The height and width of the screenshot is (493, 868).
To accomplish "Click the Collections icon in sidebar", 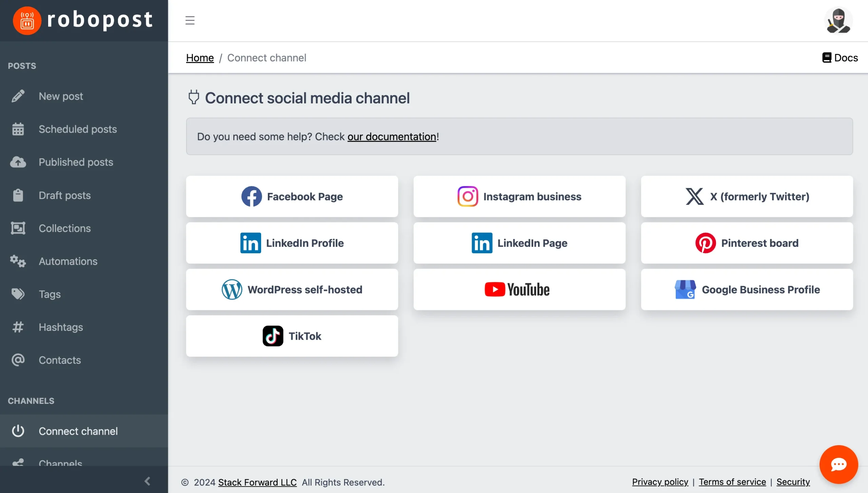I will 18,228.
